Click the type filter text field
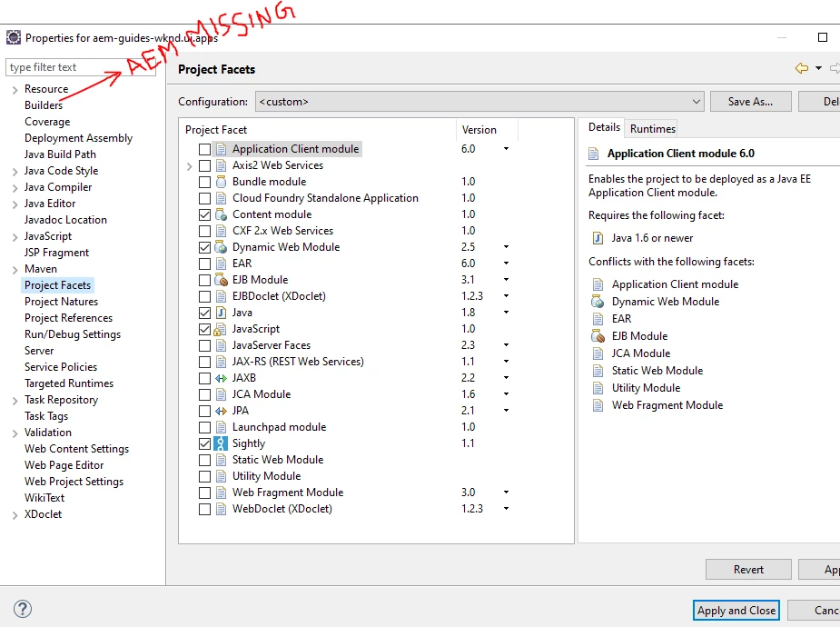This screenshot has height=627, width=840. pyautogui.click(x=80, y=67)
